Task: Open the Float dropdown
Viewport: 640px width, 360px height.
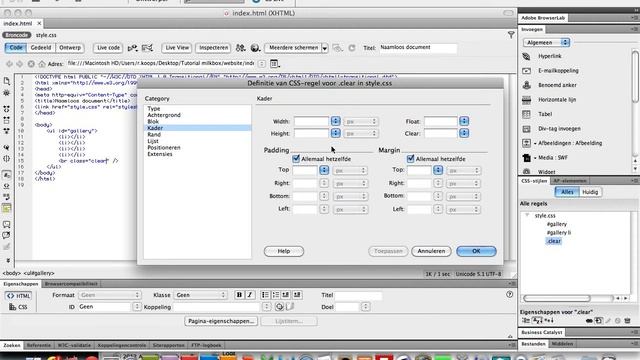Action: click(464, 121)
